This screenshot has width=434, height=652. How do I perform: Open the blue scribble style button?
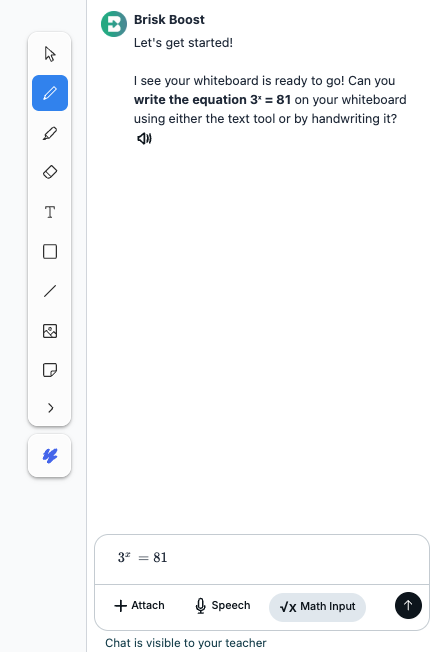pyautogui.click(x=49, y=456)
